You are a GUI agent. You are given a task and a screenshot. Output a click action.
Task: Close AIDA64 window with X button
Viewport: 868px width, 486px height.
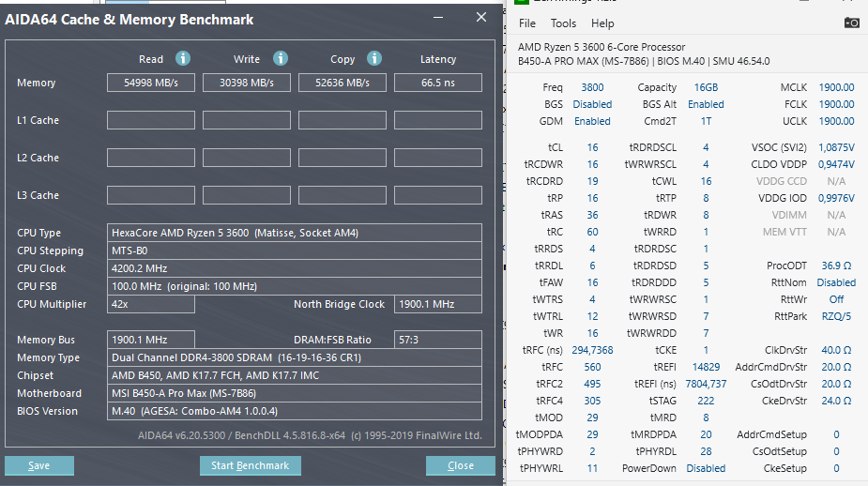pos(481,18)
